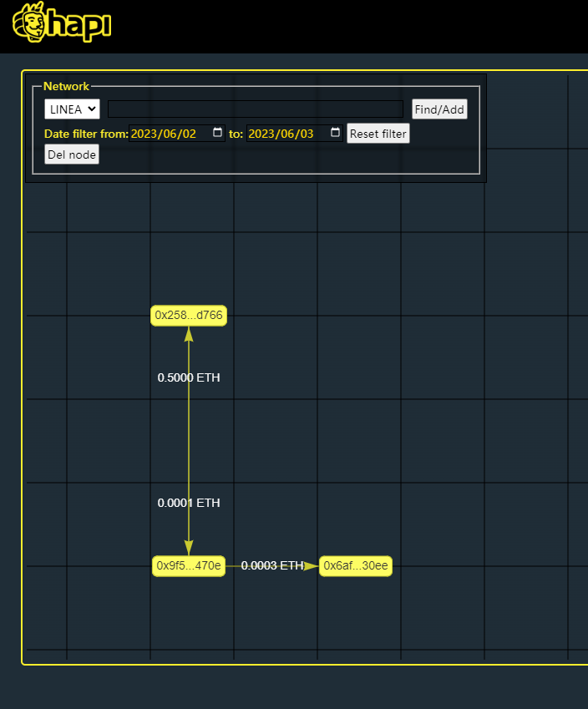The width and height of the screenshot is (588, 709).
Task: Click the hapi mascot logo icon
Action: pos(29,23)
